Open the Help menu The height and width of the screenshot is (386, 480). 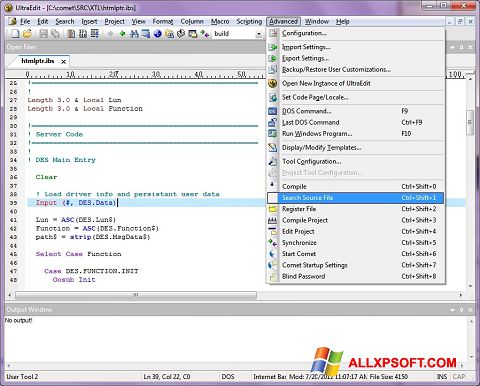(x=342, y=22)
